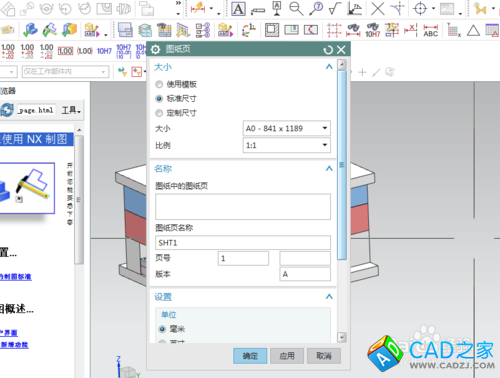The width and height of the screenshot is (500, 378).
Task: Click the 图纸中的图纸页 list box
Action: (x=243, y=206)
